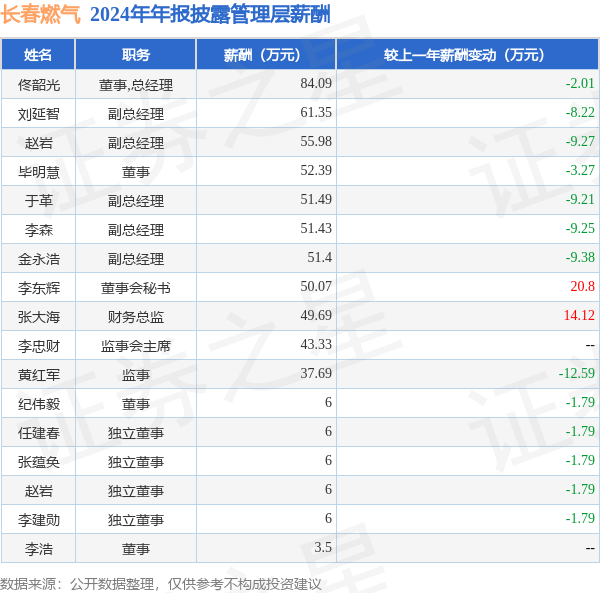Click the 监事 cell in 黄红军's row
The height and width of the screenshot is (593, 600).
(136, 375)
